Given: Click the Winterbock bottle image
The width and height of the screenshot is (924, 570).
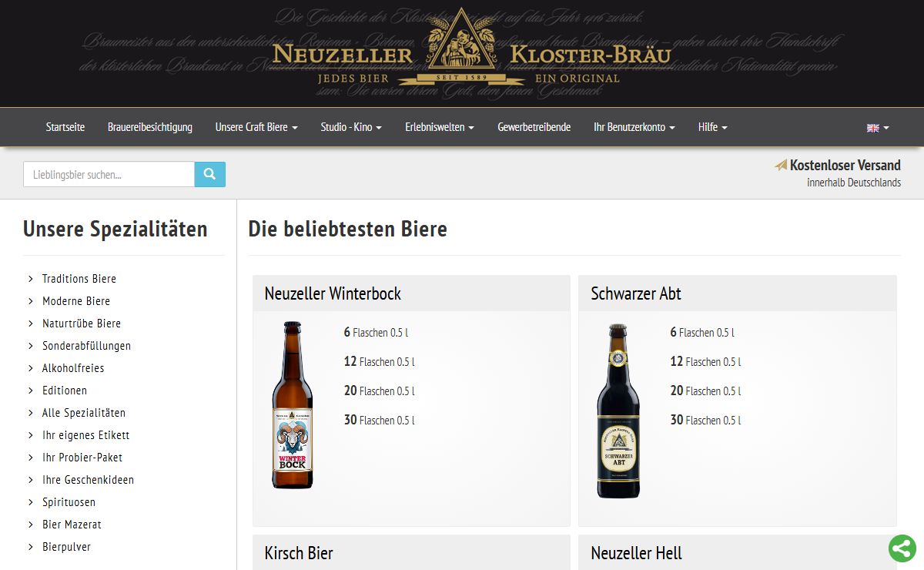Looking at the screenshot, I should pyautogui.click(x=293, y=405).
